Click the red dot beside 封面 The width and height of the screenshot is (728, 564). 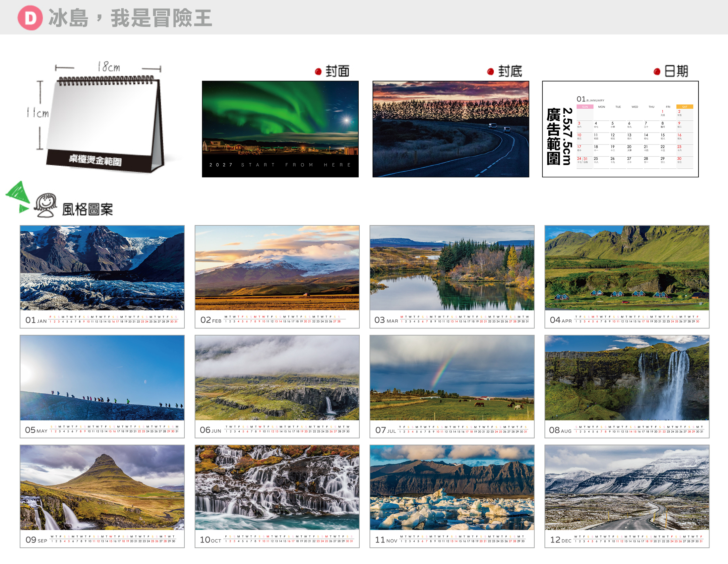click(x=318, y=71)
